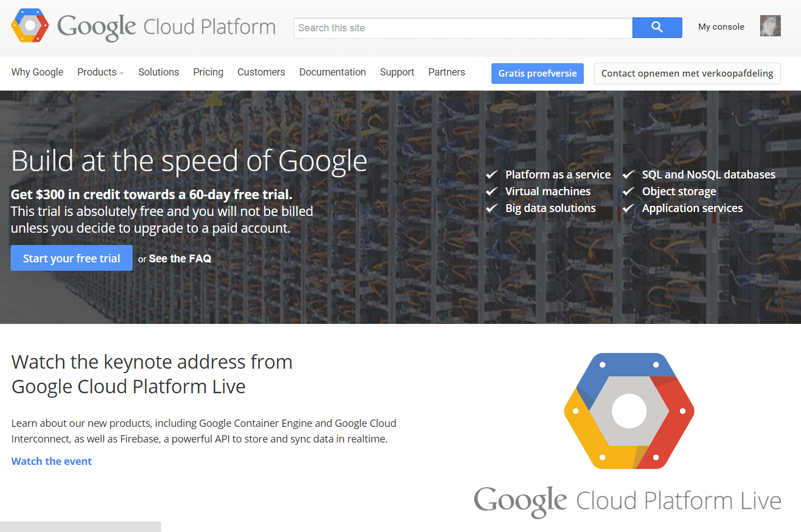Screen dimensions: 801x532
Task: Click the Google Cloud Platform hexagon logo
Action: tap(30, 26)
